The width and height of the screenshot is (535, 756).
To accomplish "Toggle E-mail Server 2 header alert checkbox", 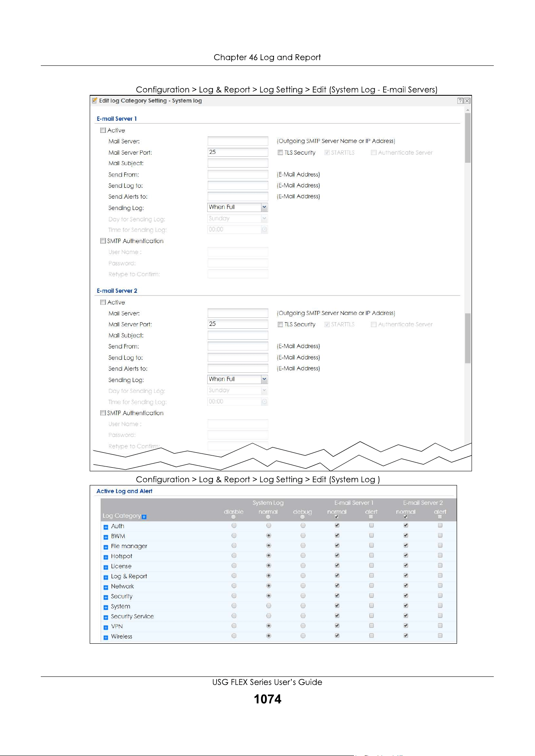I will (440, 517).
